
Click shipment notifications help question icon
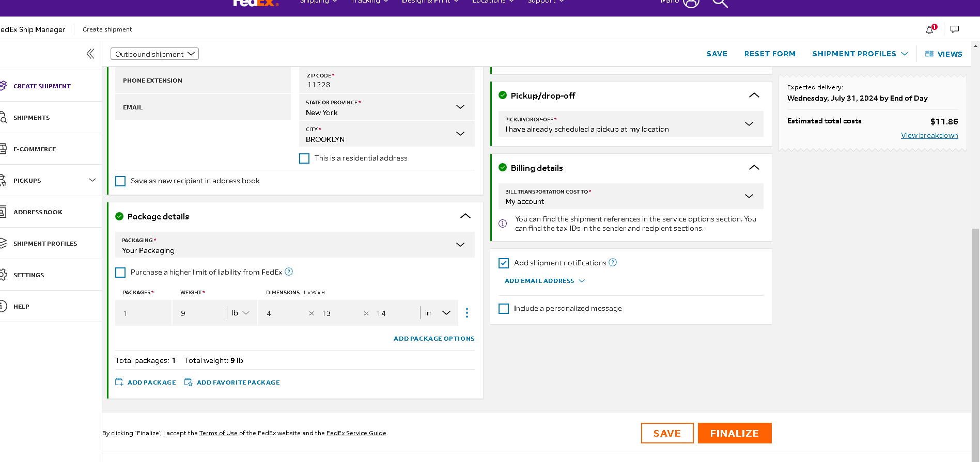pyautogui.click(x=613, y=262)
